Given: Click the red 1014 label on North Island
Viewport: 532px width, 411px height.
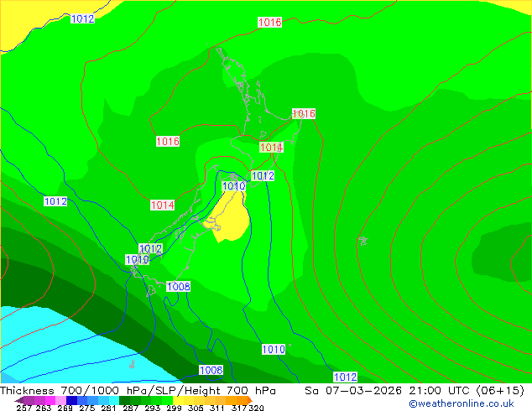Looking at the screenshot, I should (x=271, y=147).
